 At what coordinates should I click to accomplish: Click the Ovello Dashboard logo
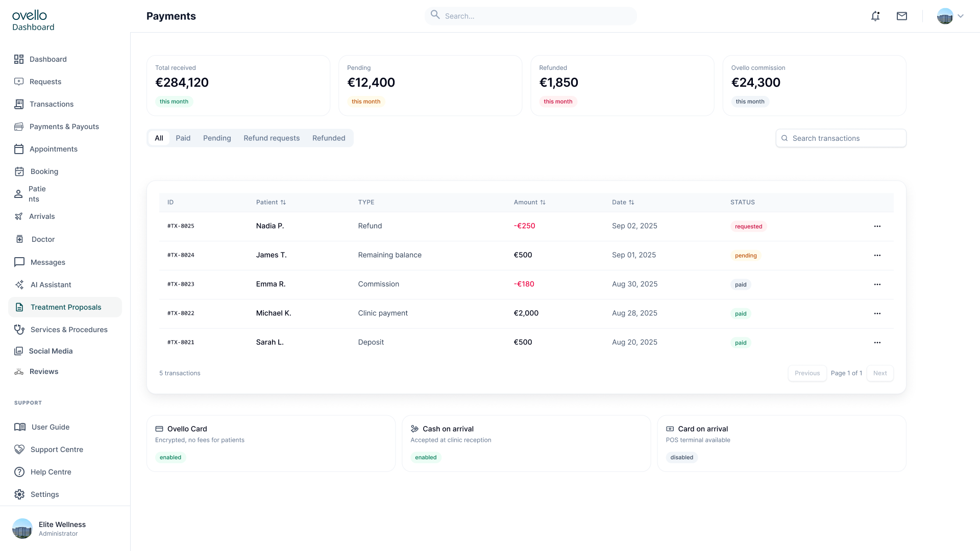pyautogui.click(x=33, y=20)
